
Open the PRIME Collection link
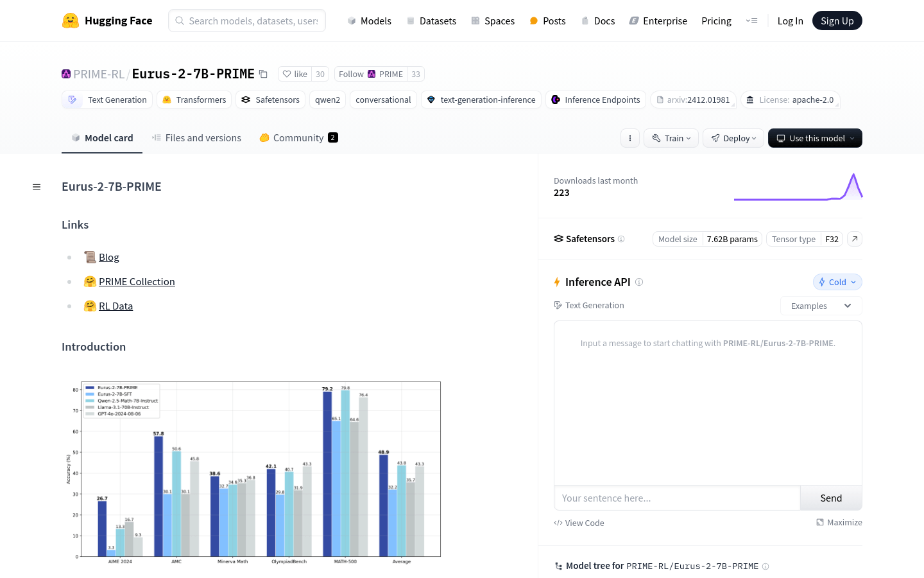click(x=137, y=281)
